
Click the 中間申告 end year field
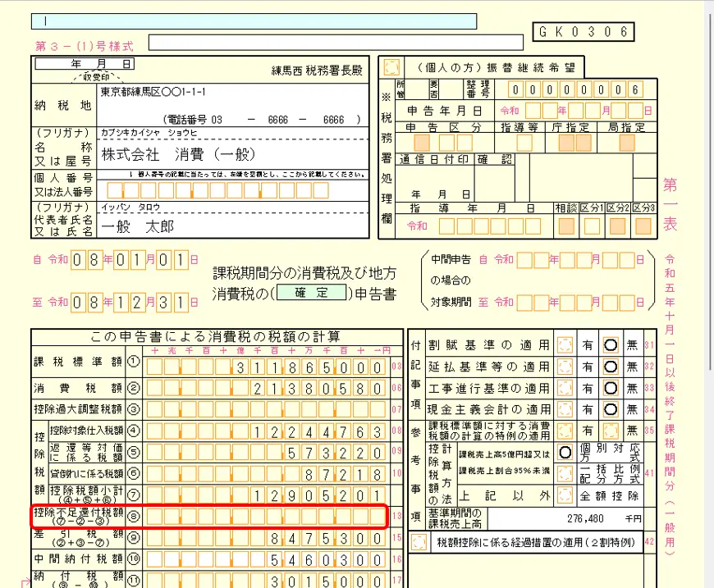533,302
